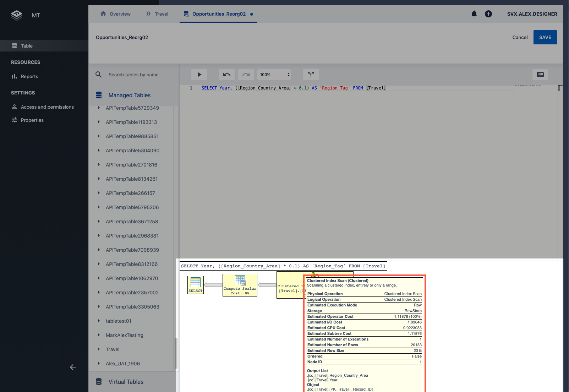Viewport: 569px width, 392px height.
Task: Open Access and permissions settings
Action: tap(47, 107)
